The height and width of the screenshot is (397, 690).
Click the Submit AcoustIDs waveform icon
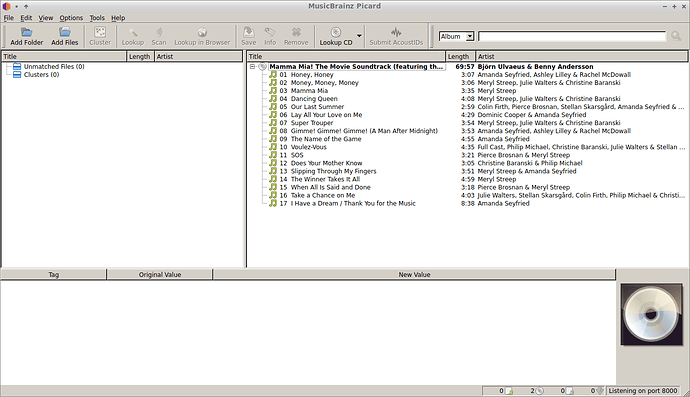(396, 32)
